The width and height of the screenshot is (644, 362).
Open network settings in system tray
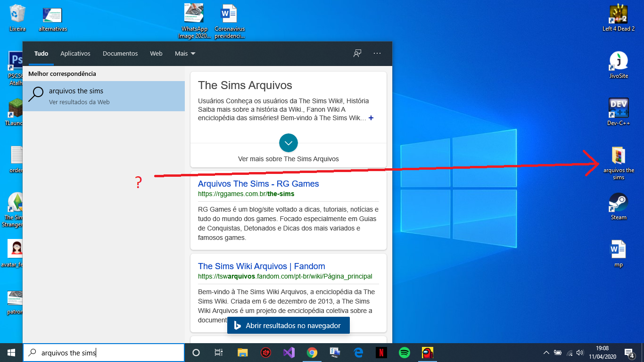tap(570, 353)
